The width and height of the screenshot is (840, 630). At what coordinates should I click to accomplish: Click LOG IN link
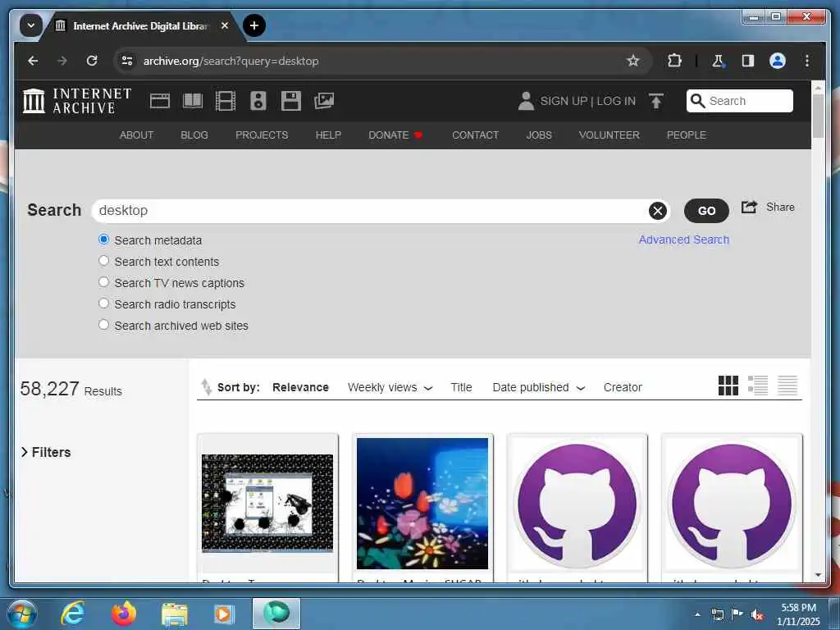(x=616, y=101)
